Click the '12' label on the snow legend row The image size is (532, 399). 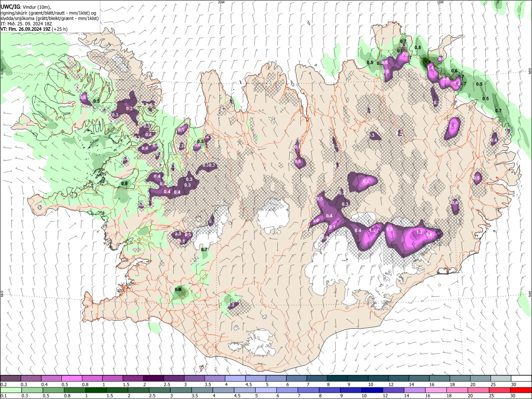(x=391, y=384)
